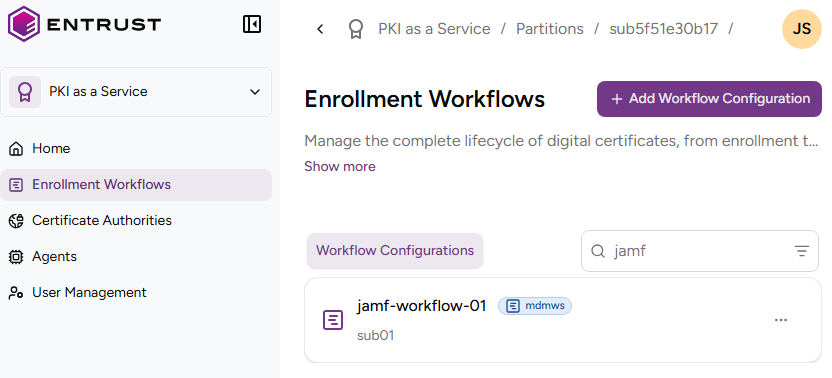Click the User Management person icon

tap(16, 293)
